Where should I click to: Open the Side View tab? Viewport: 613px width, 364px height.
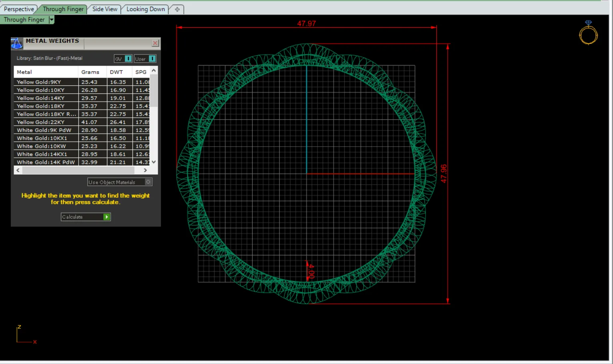click(x=105, y=9)
